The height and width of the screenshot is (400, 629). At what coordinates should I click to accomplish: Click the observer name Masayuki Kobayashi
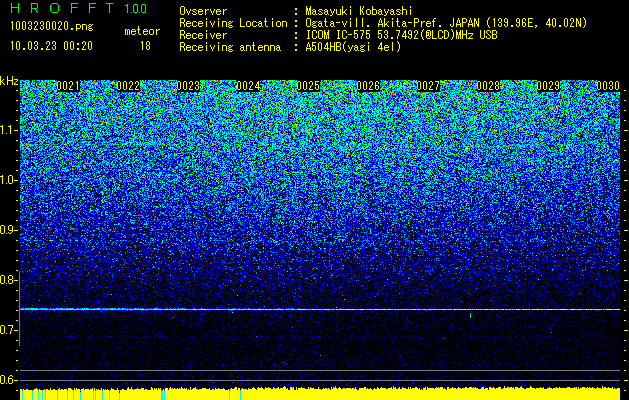coord(358,11)
